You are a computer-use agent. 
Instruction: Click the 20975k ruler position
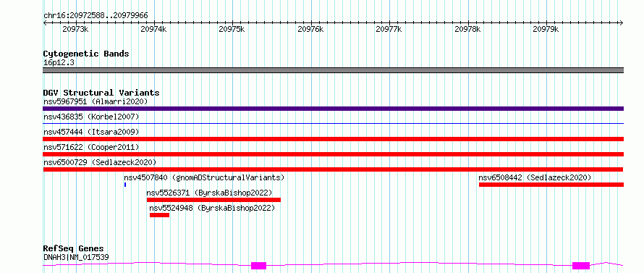pyautogui.click(x=232, y=29)
